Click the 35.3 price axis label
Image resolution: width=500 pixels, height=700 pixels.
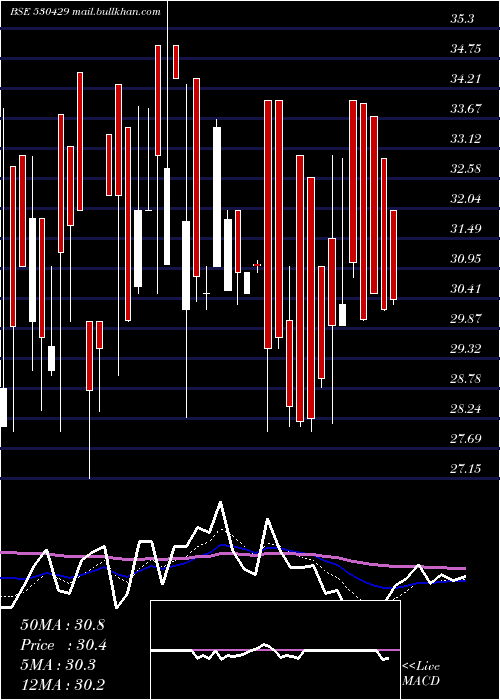462,19
